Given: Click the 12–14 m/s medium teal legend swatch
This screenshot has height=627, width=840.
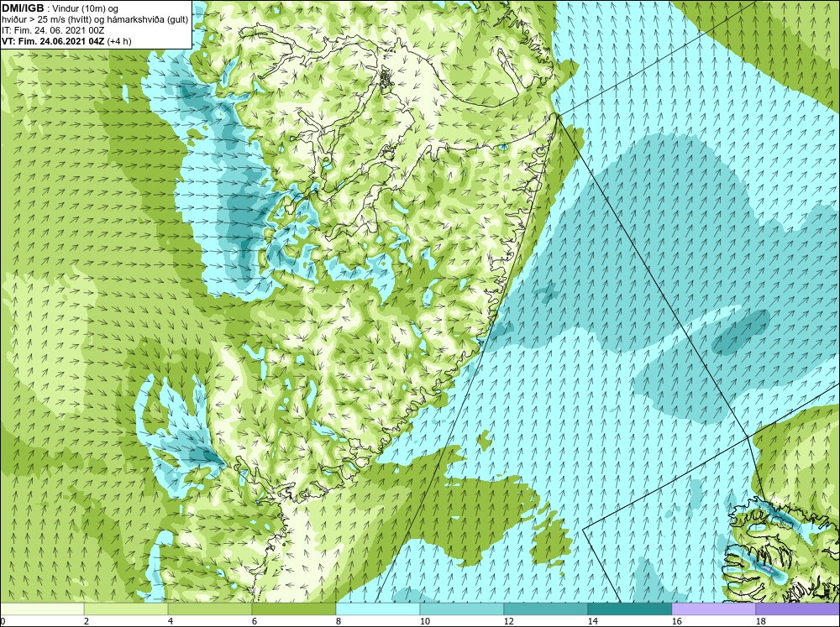Looking at the screenshot, I should coord(545,609).
